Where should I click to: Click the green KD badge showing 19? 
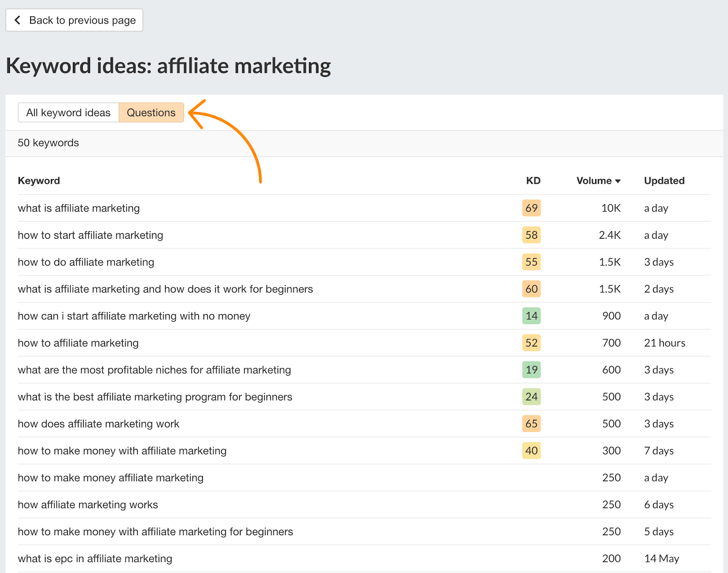531,370
